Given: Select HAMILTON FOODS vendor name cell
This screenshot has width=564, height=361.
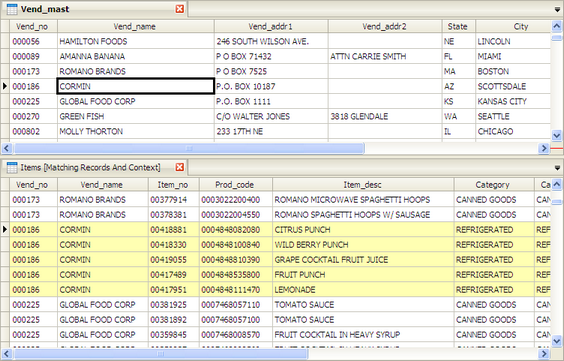Looking at the screenshot, I should pos(136,41).
